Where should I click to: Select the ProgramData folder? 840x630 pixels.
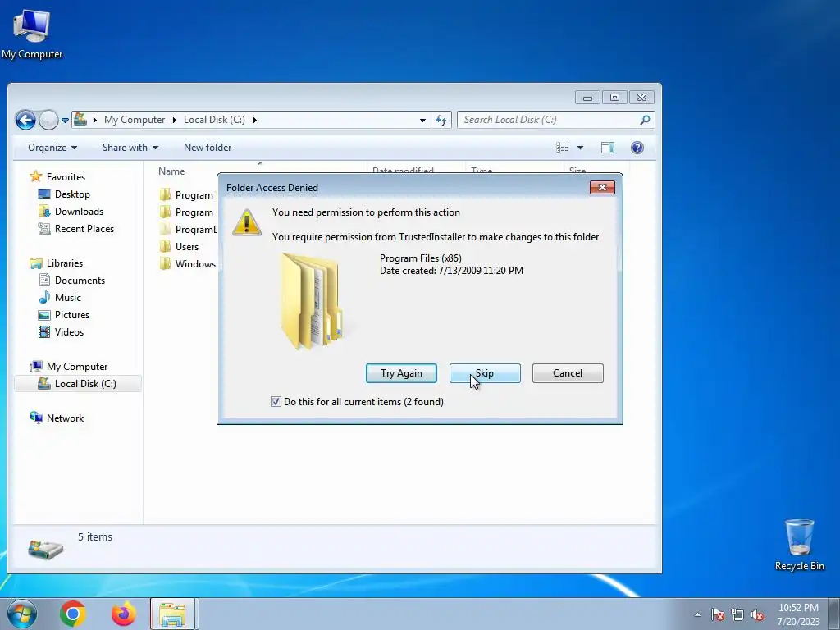click(x=195, y=230)
